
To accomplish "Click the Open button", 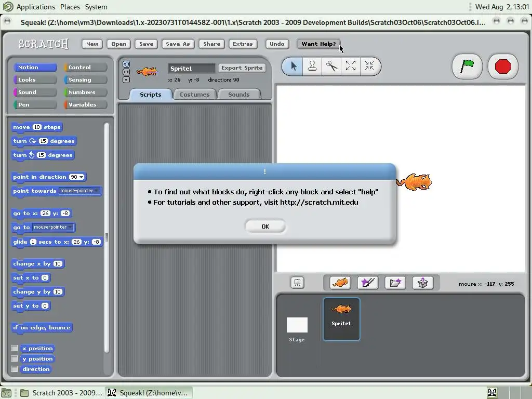I will [x=119, y=44].
